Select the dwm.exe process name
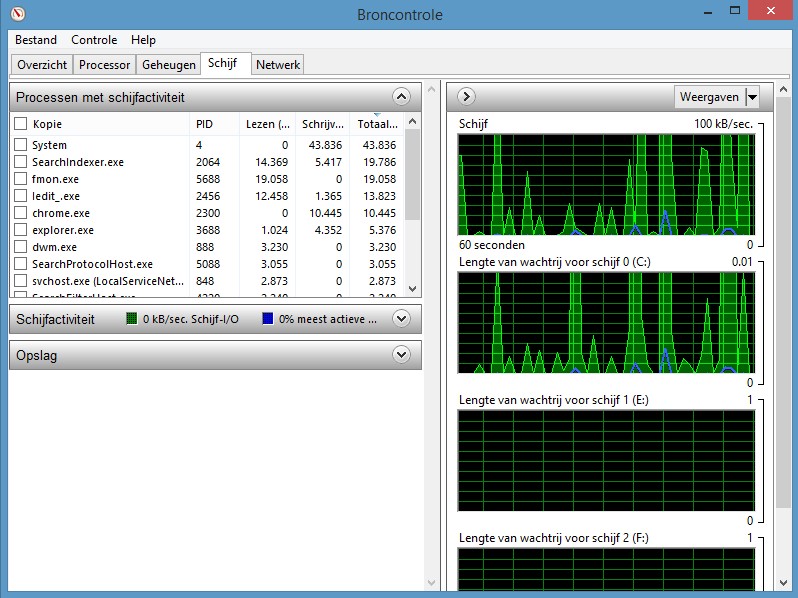Screen dimensions: 798x598 pyautogui.click(x=54, y=247)
